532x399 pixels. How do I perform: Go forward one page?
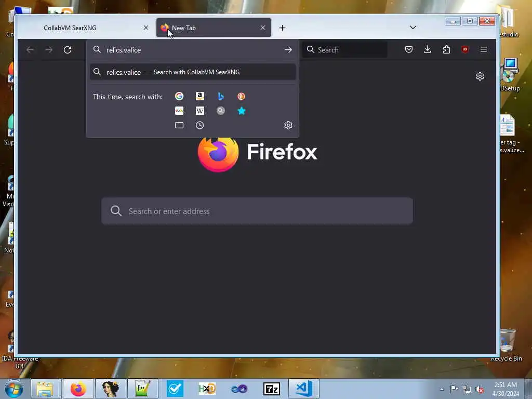click(x=49, y=50)
